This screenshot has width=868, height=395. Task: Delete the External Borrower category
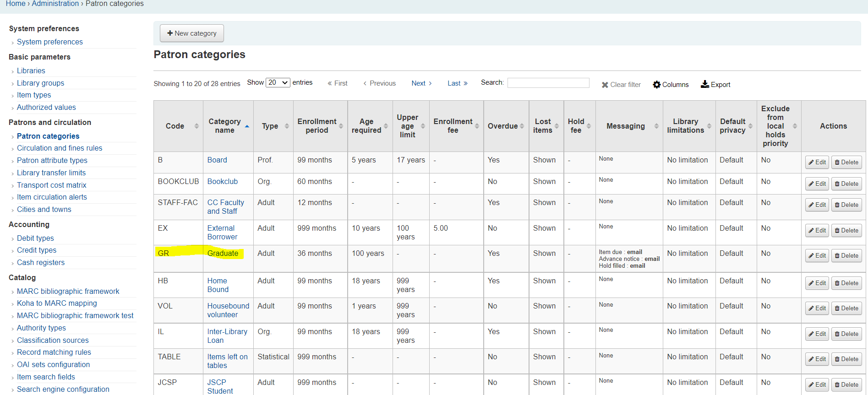(846, 231)
